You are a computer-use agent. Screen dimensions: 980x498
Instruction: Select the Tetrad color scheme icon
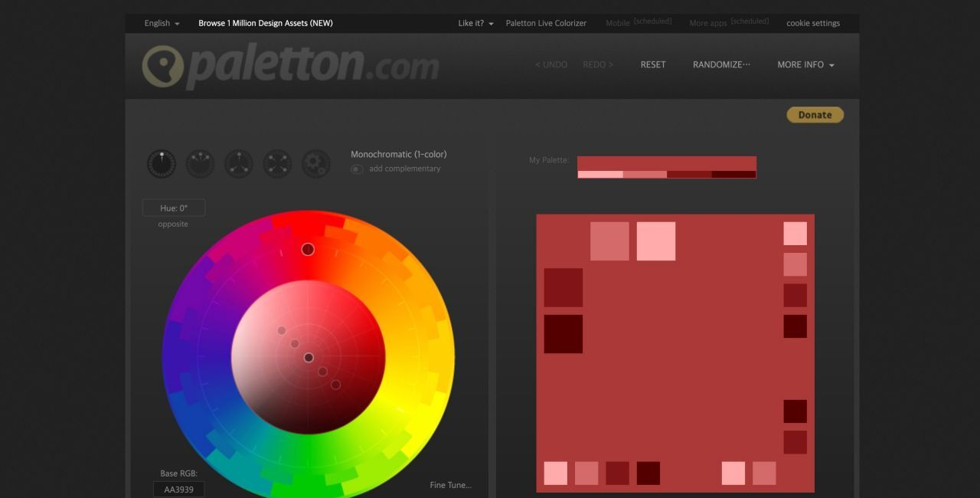click(277, 164)
